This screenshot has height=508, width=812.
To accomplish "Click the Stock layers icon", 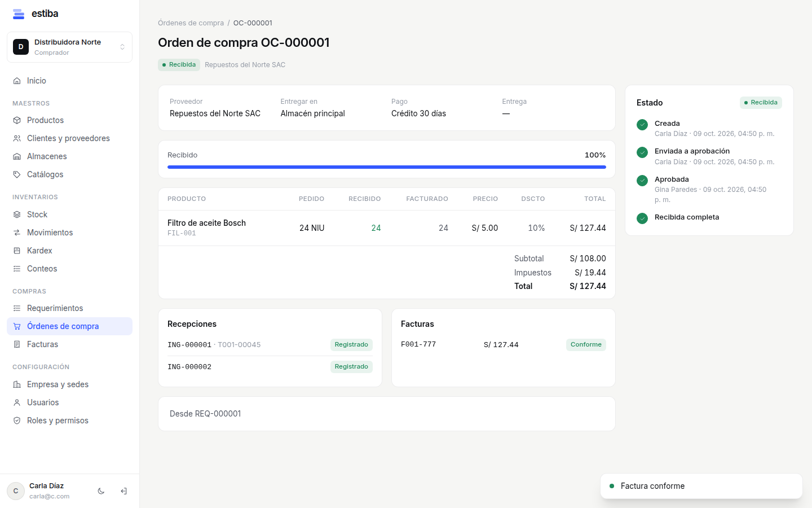I will pos(17,214).
